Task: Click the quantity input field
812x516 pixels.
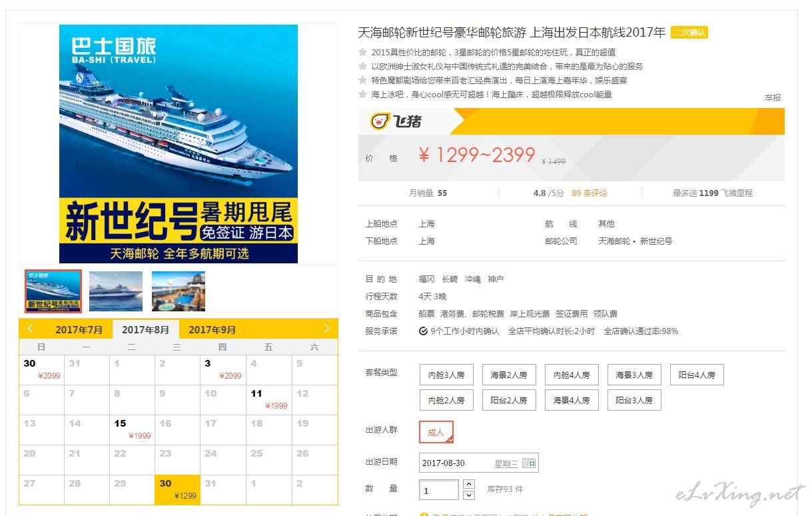Action: [x=439, y=490]
